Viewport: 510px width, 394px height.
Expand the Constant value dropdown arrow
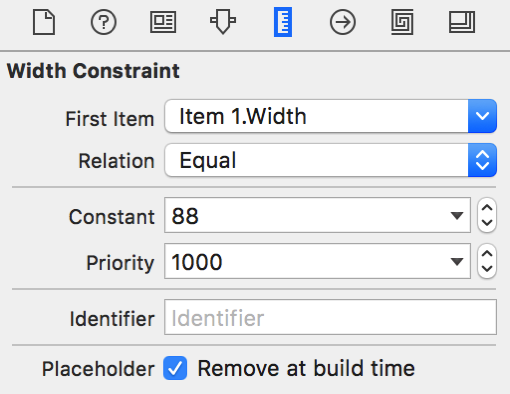point(457,215)
